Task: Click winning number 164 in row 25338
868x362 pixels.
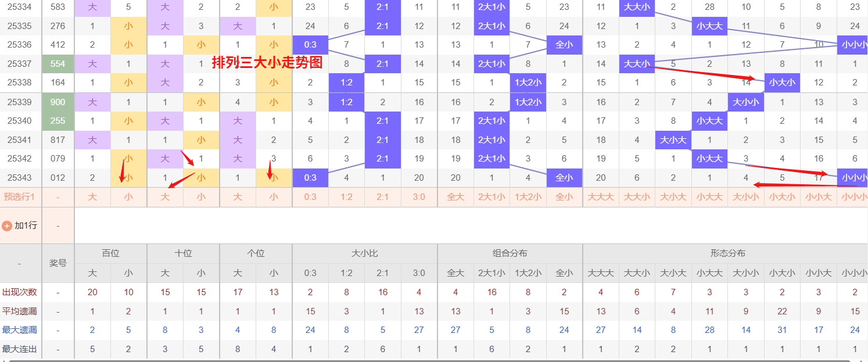Action: 58,83
